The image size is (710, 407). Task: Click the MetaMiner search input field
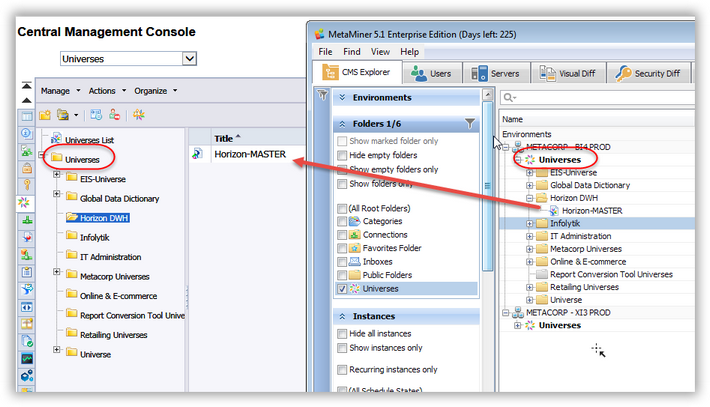[598, 97]
